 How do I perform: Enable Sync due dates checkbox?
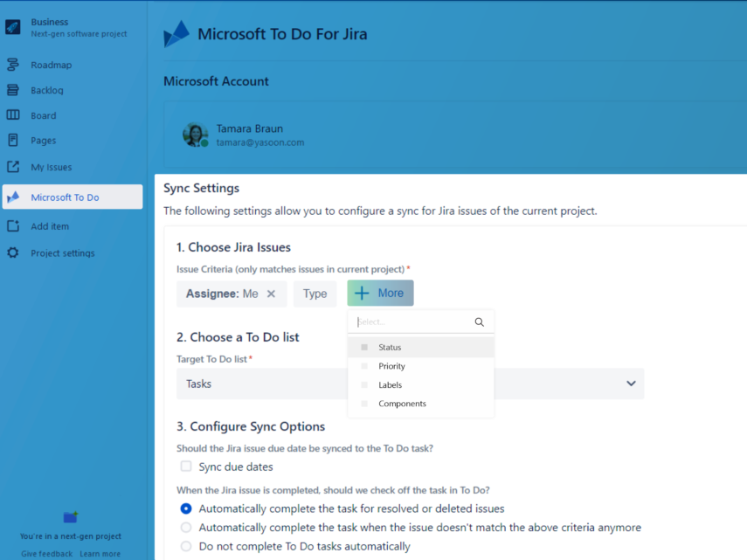point(186,467)
